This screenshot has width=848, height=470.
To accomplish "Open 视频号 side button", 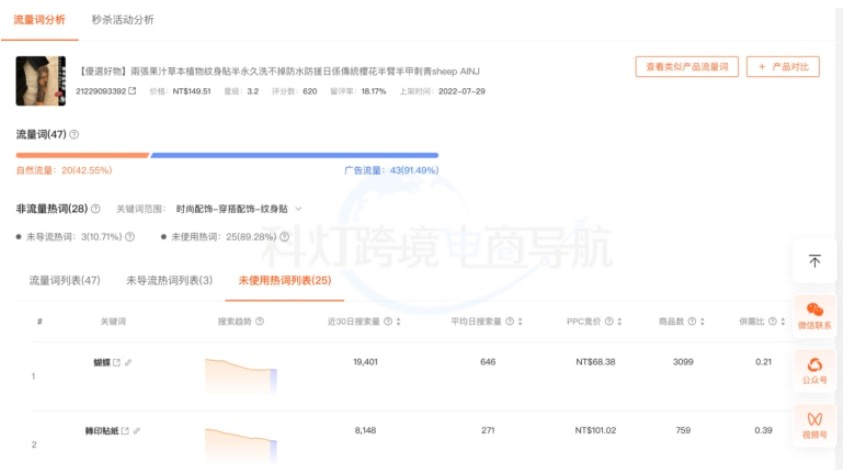I will 814,426.
